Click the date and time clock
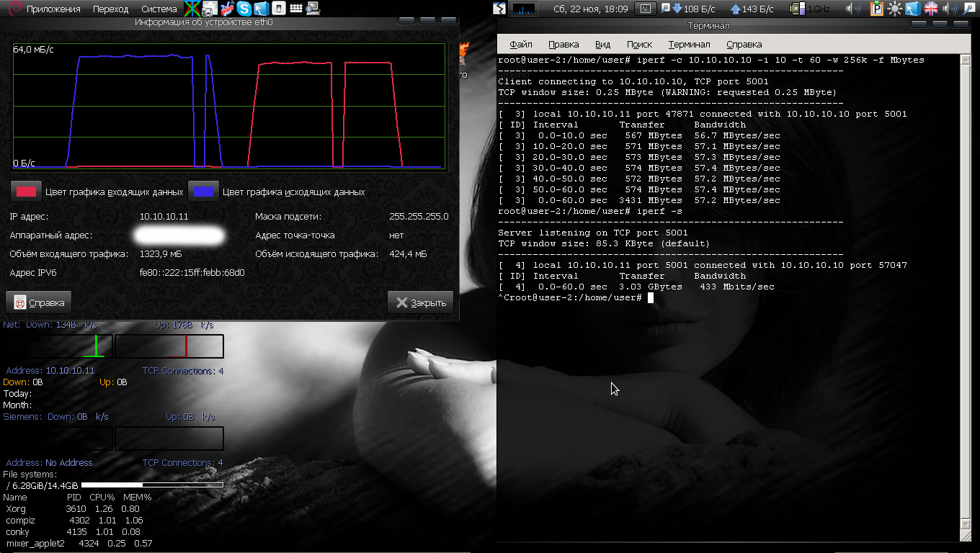The height and width of the screenshot is (553, 980). coord(589,9)
